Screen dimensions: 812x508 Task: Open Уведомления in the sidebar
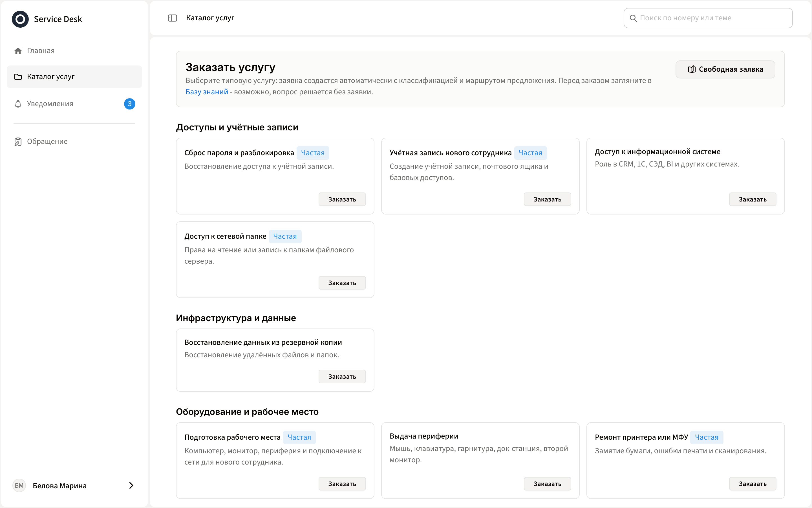74,104
